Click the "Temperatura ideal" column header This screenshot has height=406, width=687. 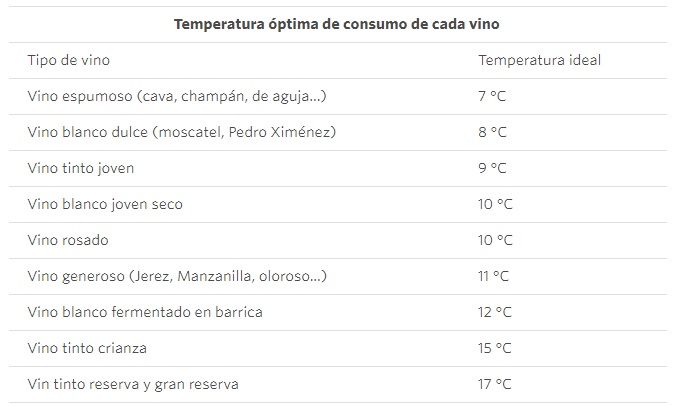click(x=539, y=60)
